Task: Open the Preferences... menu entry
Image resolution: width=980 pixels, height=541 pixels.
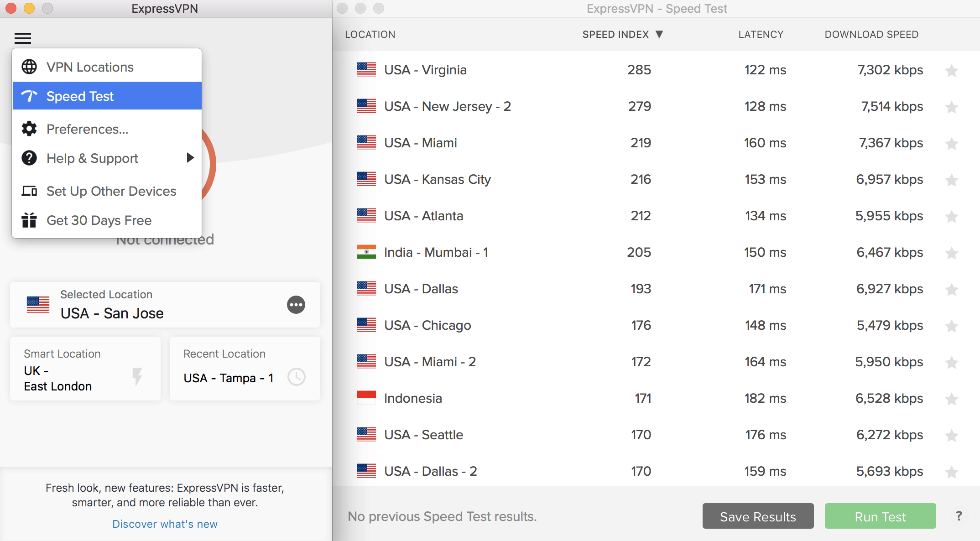Action: tap(107, 129)
